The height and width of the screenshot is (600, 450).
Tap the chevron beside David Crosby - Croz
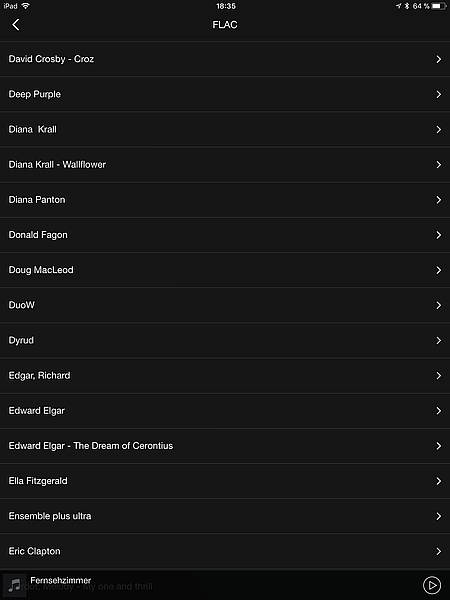tap(439, 59)
